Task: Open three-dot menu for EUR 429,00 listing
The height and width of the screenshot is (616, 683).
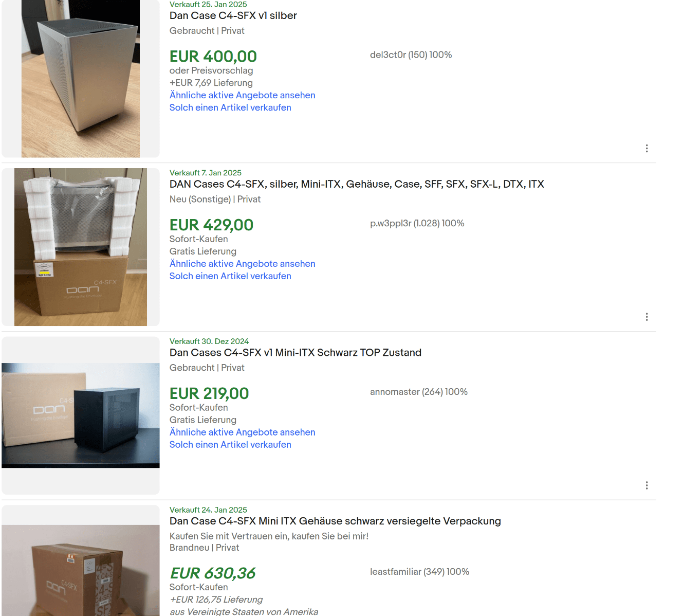Action: tap(647, 317)
